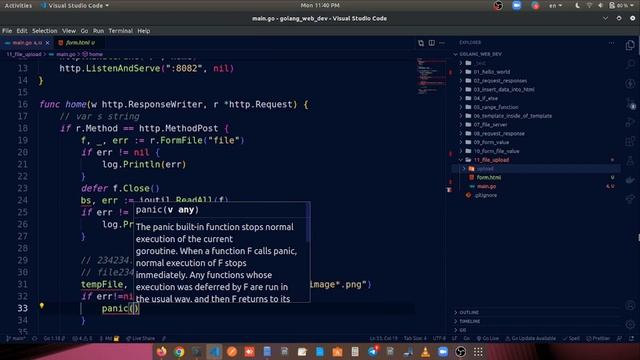Open the Help menu
The height and width of the screenshot is (360, 640).
pyautogui.click(x=144, y=31)
